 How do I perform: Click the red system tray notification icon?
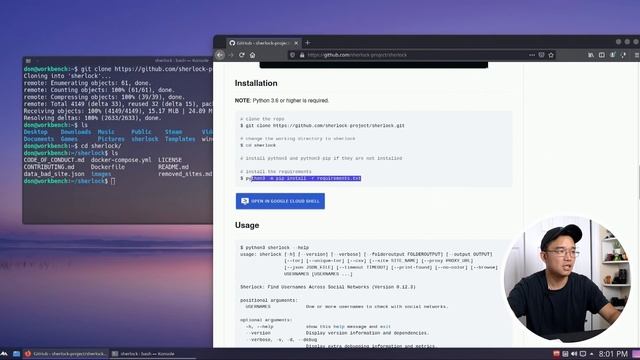556,353
